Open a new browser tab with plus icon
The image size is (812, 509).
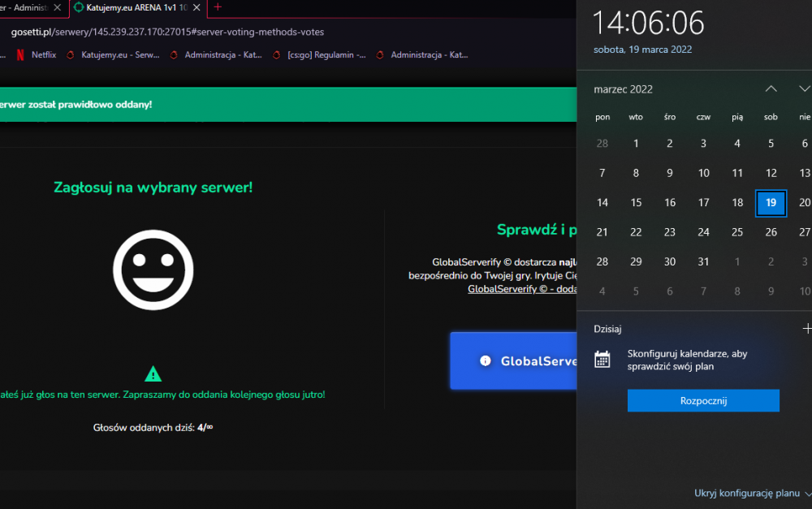click(x=218, y=7)
